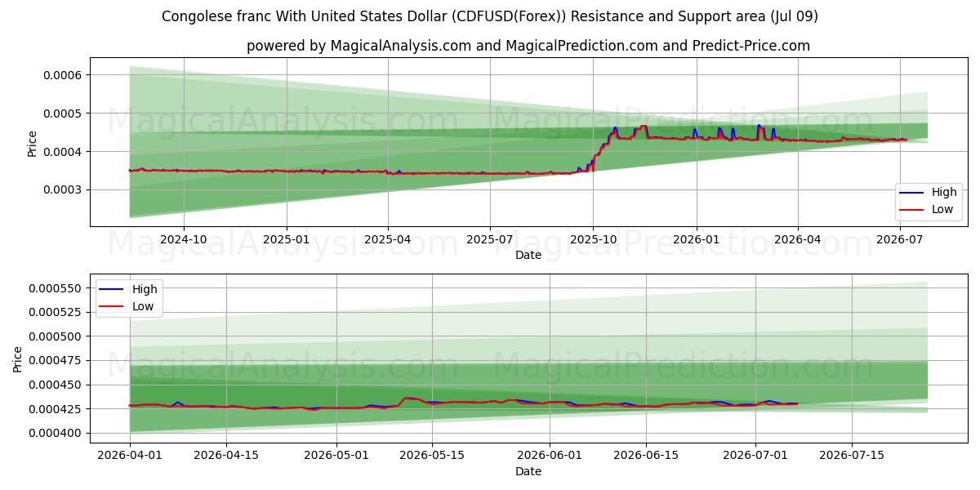This screenshot has height=490, width=980.
Task: Click the 'powered by MagicalAnalysis.com' subtitle
Action: (528, 46)
